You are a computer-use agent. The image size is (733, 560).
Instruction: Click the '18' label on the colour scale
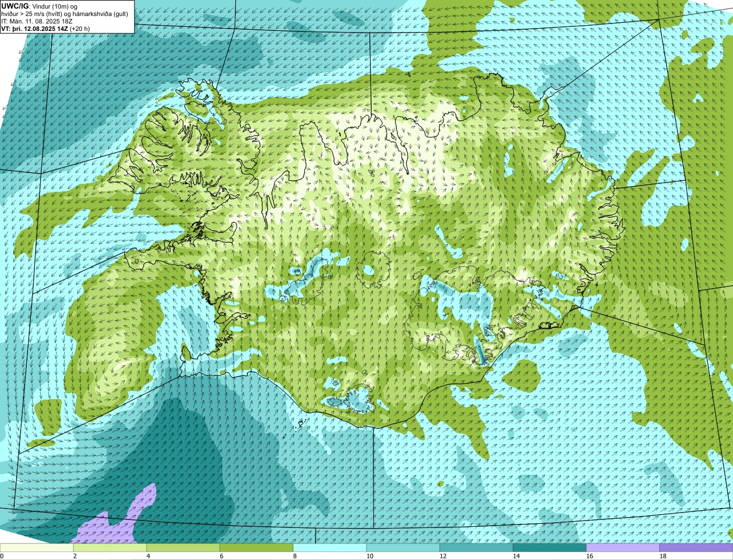pyautogui.click(x=663, y=556)
